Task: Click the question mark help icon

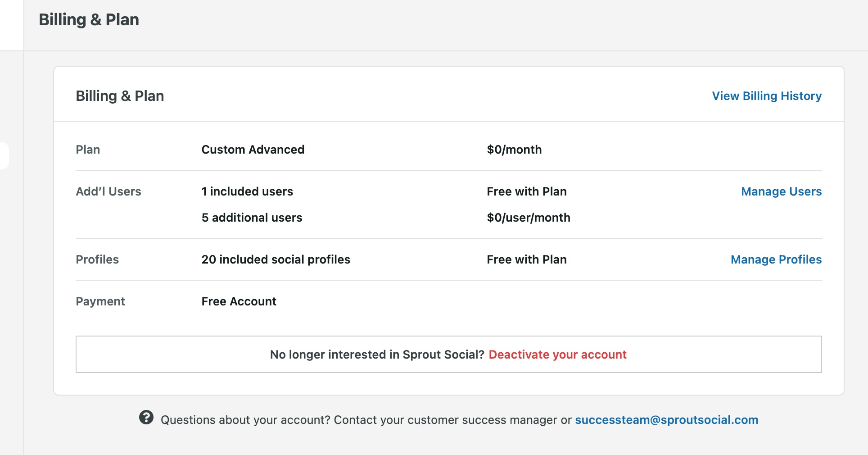Action: [146, 418]
